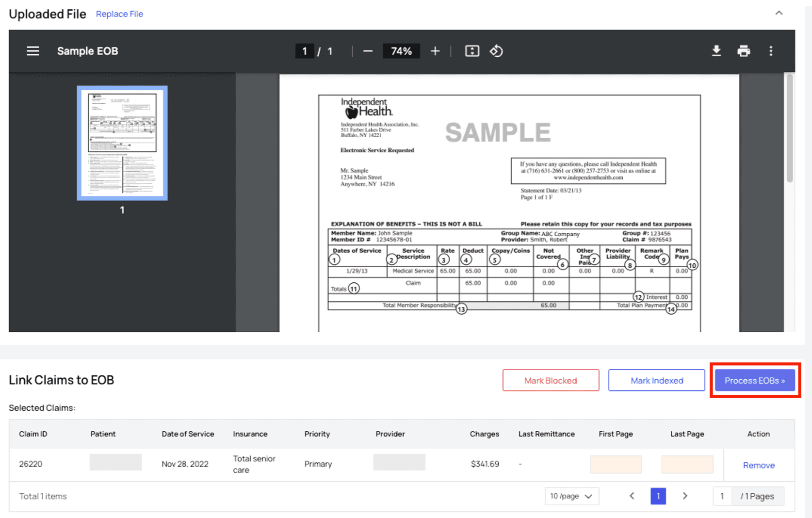Click claim ID 26220 cell
The height and width of the screenshot is (518, 812).
coord(31,464)
